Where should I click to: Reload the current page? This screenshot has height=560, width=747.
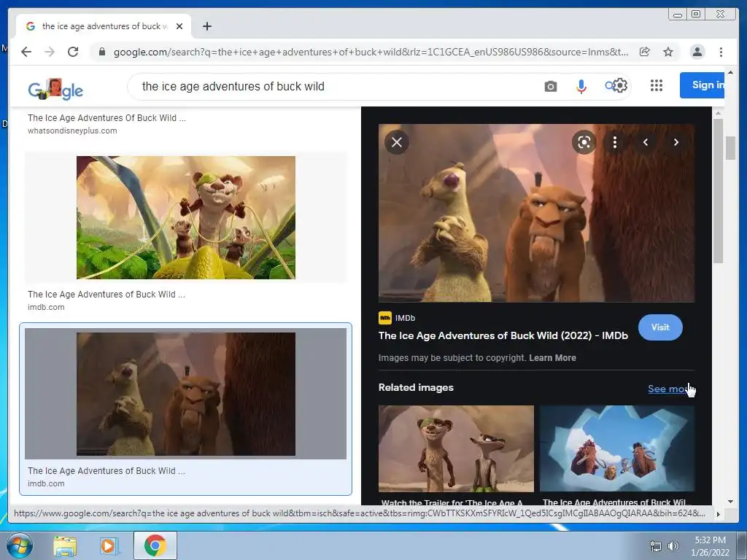coord(73,52)
